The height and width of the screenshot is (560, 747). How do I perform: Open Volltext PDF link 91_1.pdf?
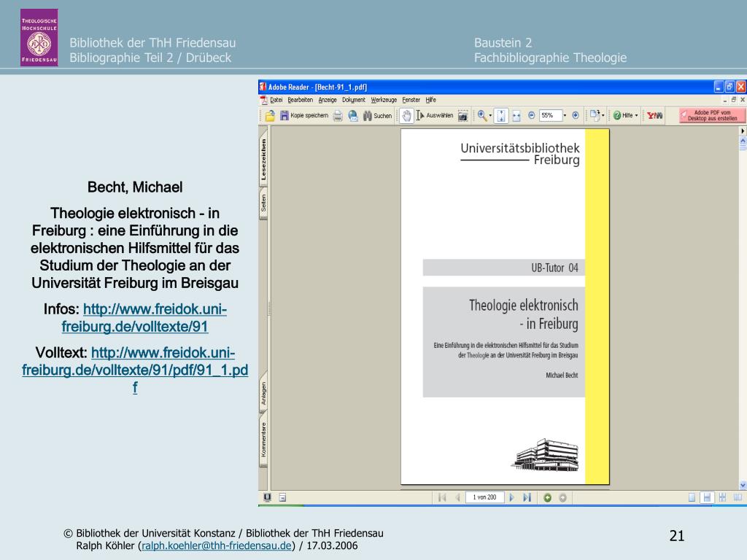coord(135,370)
